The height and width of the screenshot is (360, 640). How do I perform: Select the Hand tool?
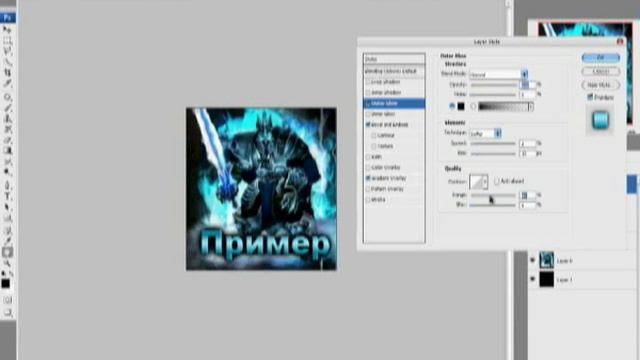(x=7, y=252)
